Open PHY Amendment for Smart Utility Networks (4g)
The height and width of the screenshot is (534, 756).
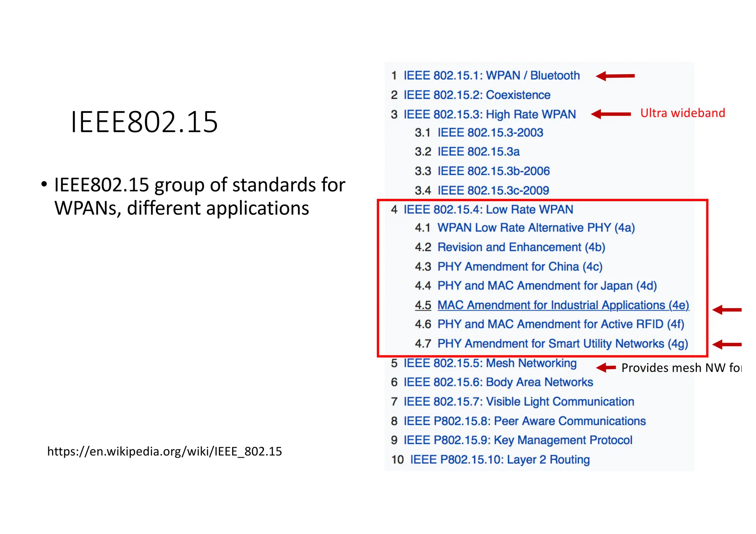click(563, 344)
